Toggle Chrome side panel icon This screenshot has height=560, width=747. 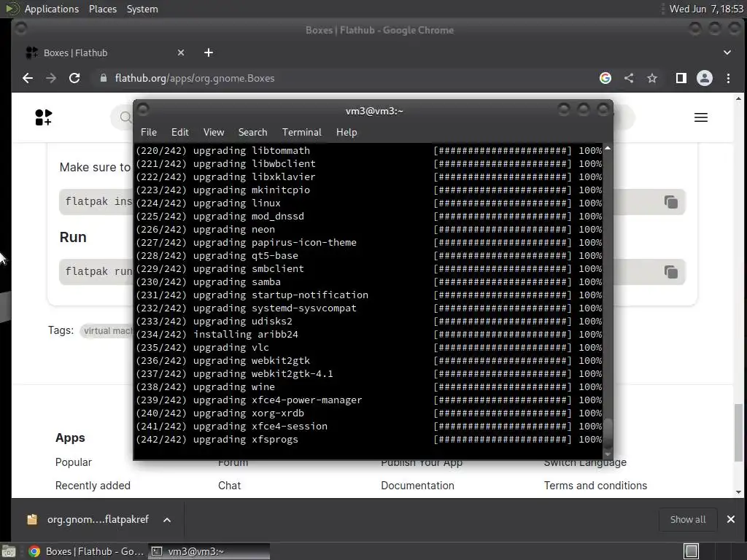pos(681,78)
